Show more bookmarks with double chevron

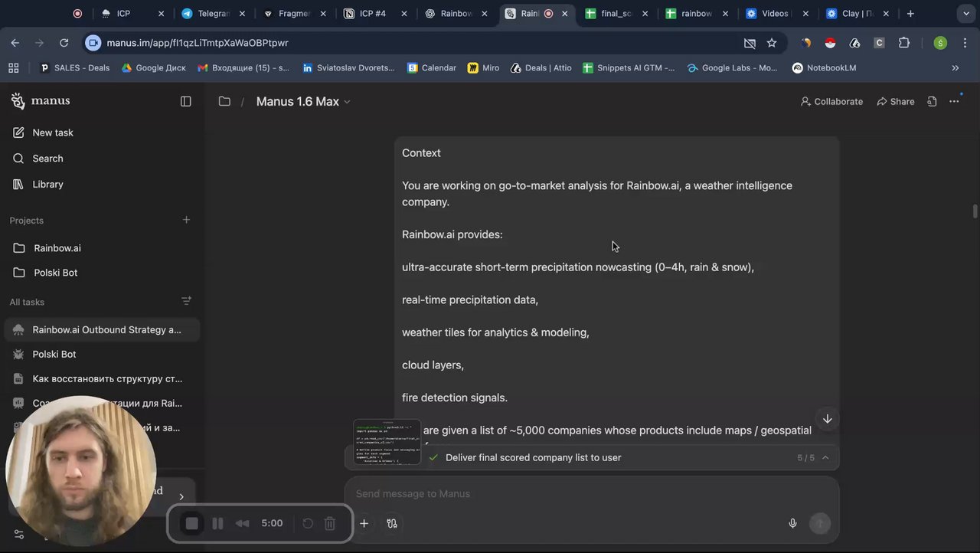coord(955,68)
